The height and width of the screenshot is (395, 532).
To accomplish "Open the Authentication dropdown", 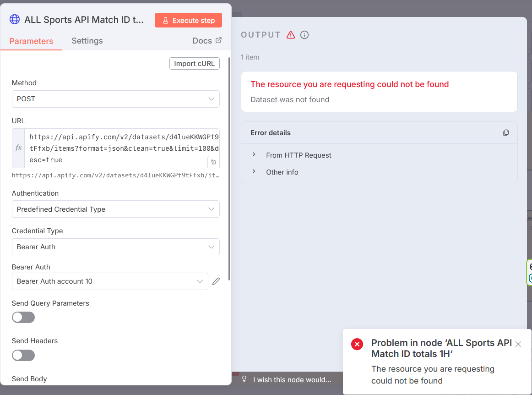I will [116, 209].
